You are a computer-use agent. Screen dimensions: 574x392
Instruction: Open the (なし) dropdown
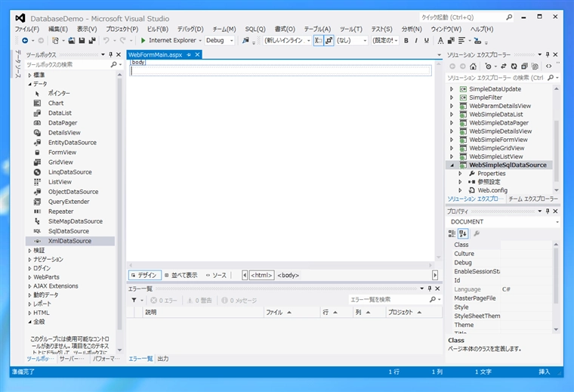pyautogui.click(x=351, y=41)
